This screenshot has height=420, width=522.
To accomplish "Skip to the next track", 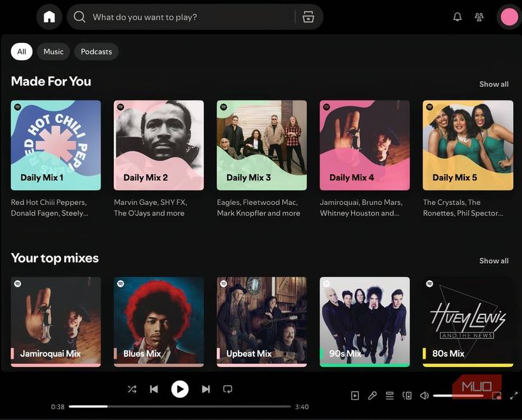I will [206, 389].
